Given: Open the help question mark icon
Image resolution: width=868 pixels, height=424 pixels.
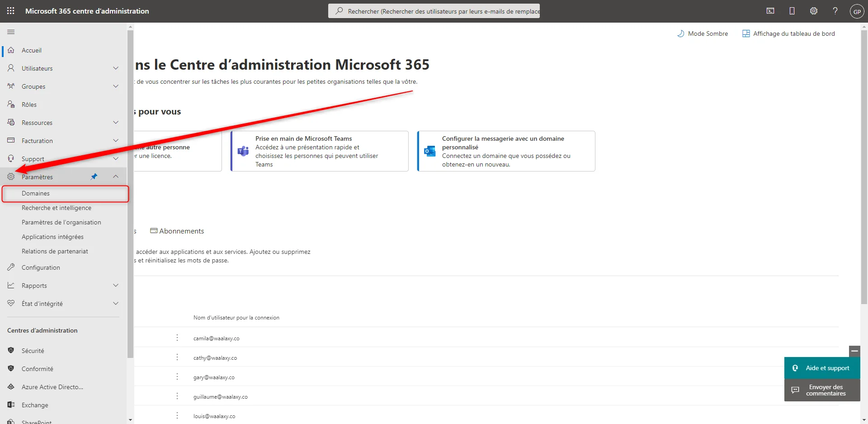Looking at the screenshot, I should pyautogui.click(x=835, y=11).
